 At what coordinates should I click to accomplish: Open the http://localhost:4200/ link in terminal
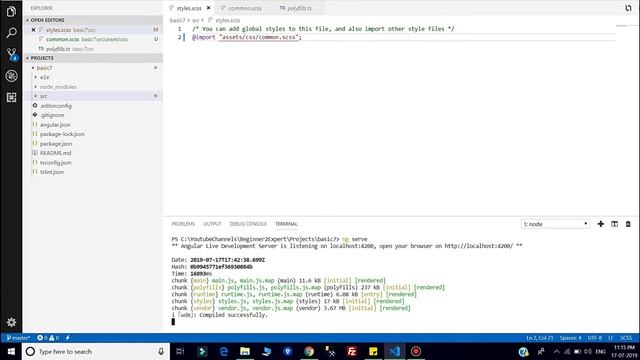(x=478, y=246)
